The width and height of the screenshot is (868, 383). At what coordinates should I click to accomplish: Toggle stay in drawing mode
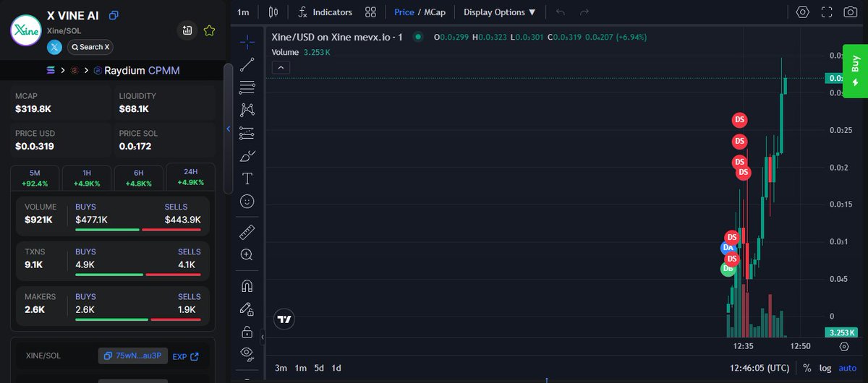pos(247,309)
